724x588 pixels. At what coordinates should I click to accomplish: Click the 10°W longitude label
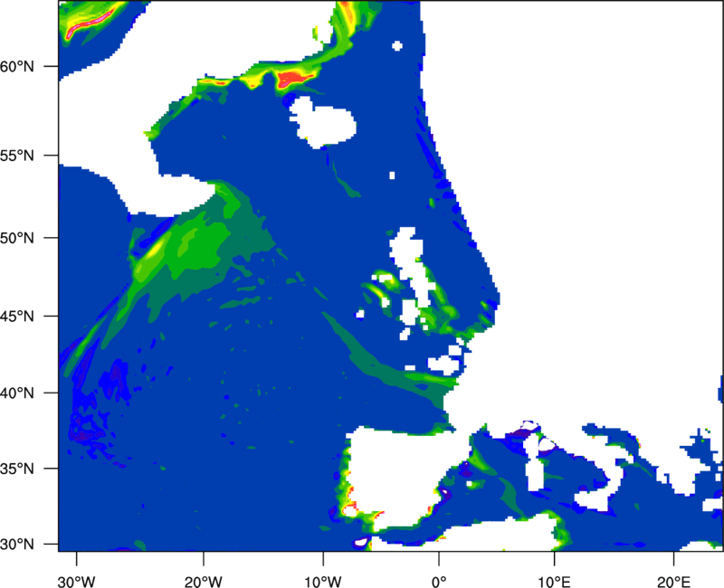(323, 582)
